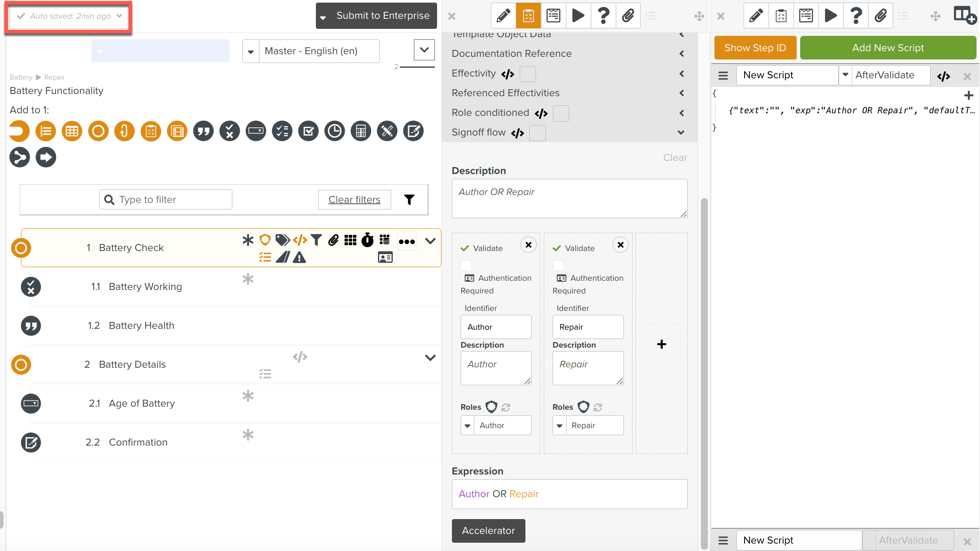Add a numbered list step type

[46, 131]
